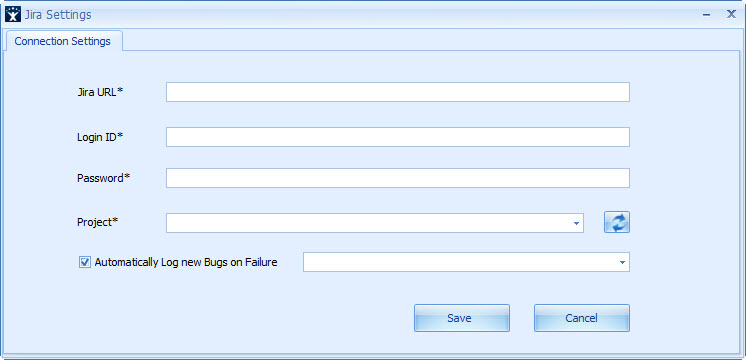Focus the Login ID input field
Screen dimensions: 746x360
tap(398, 137)
